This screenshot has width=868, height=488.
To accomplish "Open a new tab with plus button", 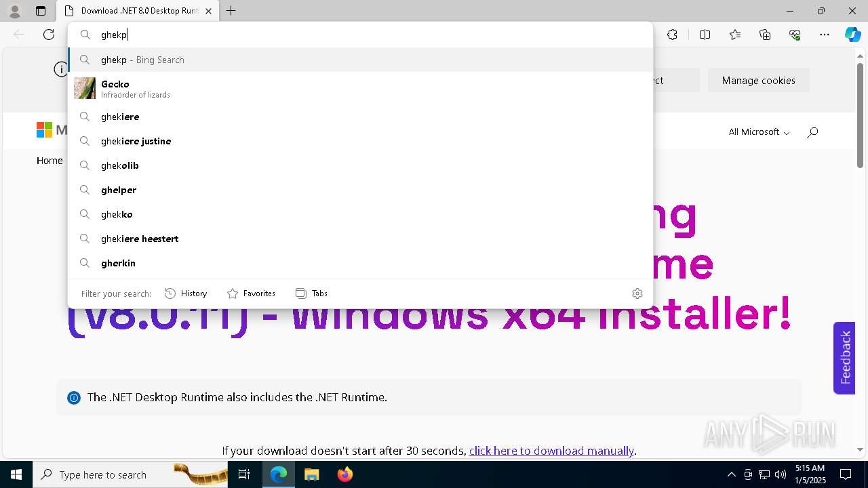I will [231, 11].
